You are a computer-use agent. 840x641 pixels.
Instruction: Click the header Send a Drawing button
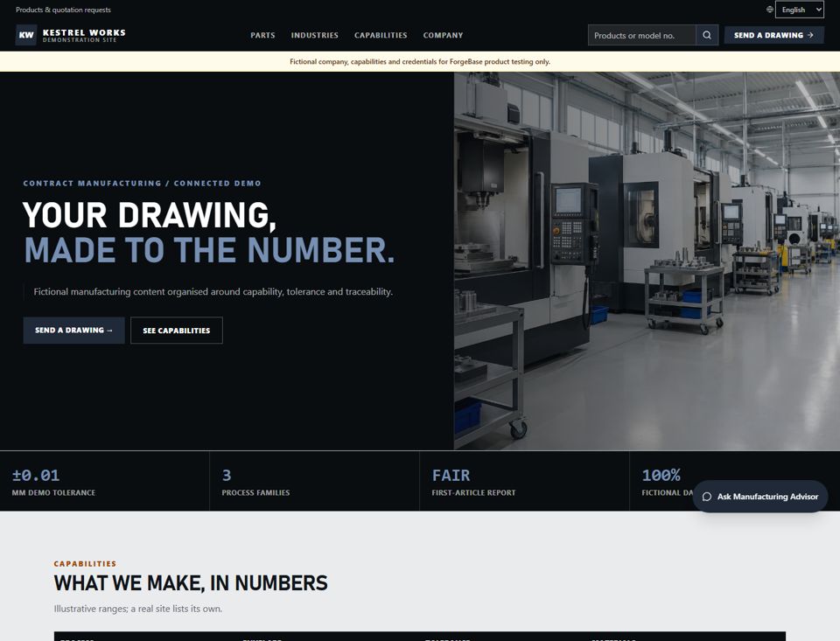774,35
